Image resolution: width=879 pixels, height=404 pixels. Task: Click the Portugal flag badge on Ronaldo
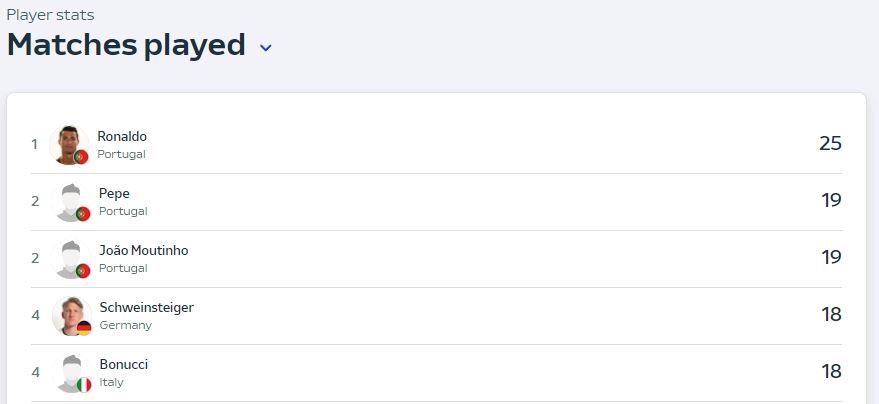(x=81, y=157)
